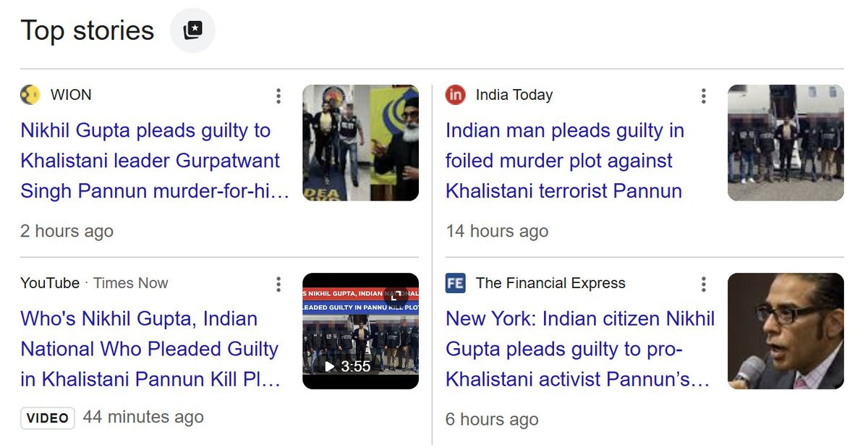Open three-dot menu for WION story

[x=278, y=96]
